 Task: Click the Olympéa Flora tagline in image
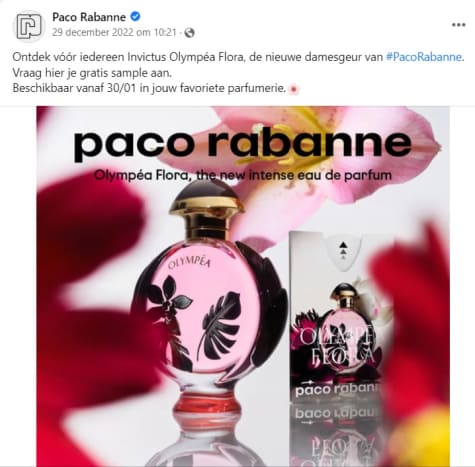click(243, 175)
